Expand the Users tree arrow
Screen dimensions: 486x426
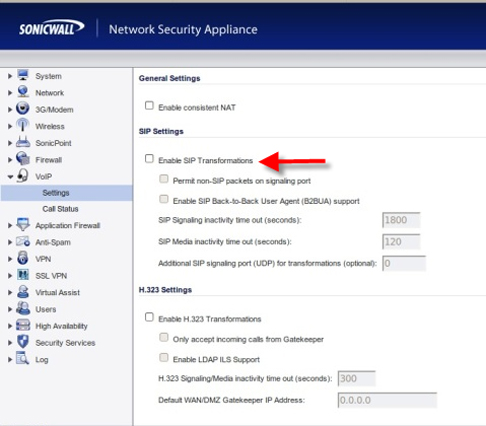pos(10,309)
